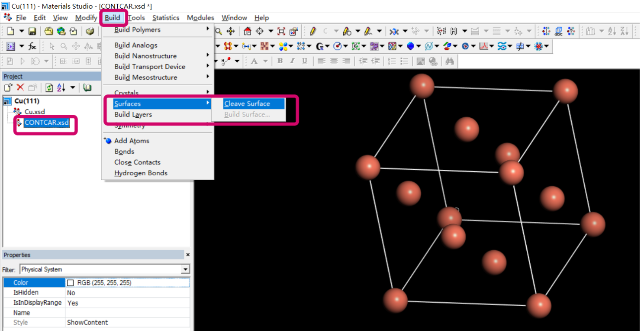Click the translation cross-arrows tool
Viewport: 644px width, 333px height.
tap(231, 31)
